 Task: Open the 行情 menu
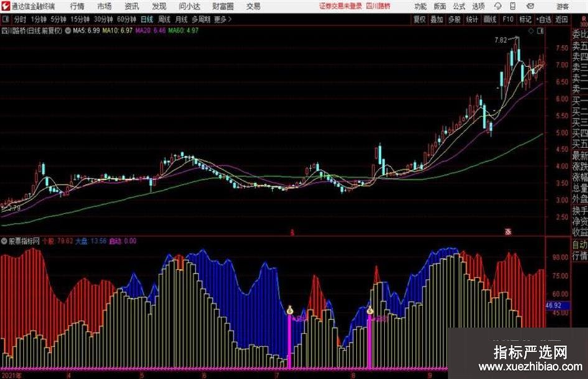[77, 6]
